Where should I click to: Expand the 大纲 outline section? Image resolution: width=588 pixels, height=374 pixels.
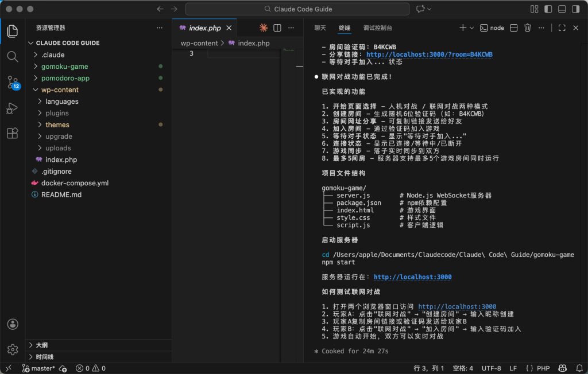click(41, 345)
